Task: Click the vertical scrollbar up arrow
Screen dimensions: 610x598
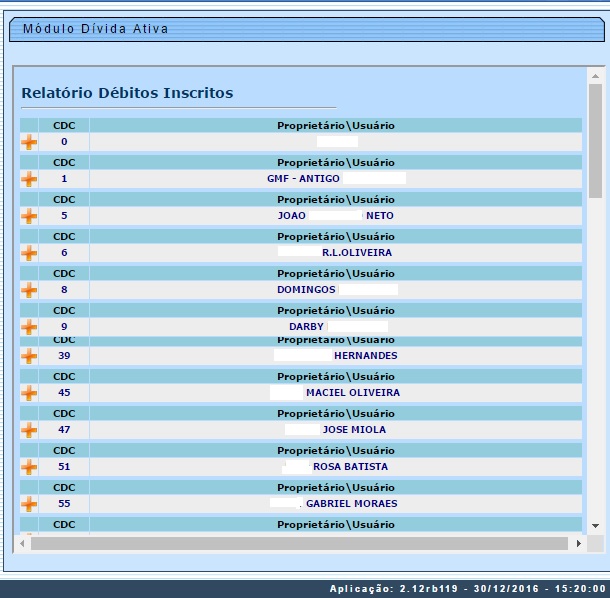Action: point(595,75)
